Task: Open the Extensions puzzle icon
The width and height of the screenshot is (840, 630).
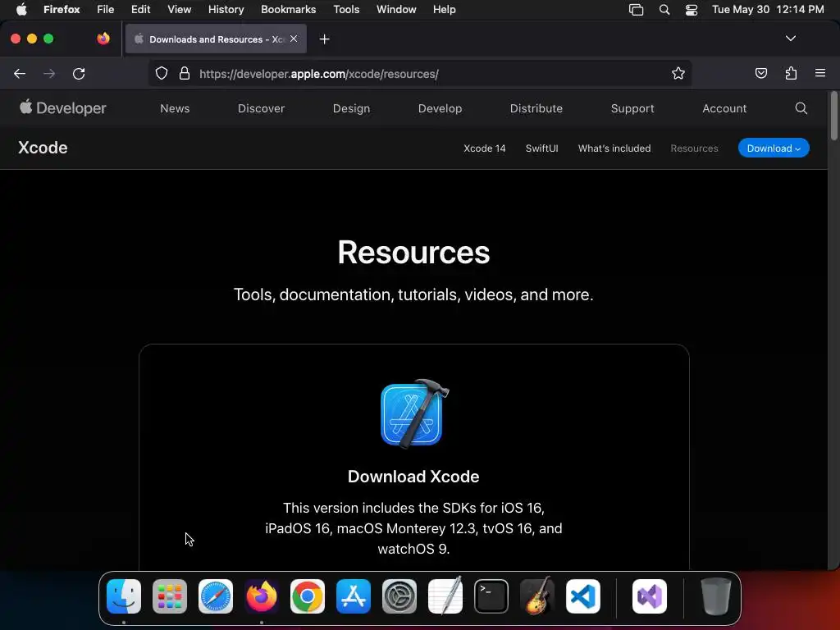Action: (791, 73)
